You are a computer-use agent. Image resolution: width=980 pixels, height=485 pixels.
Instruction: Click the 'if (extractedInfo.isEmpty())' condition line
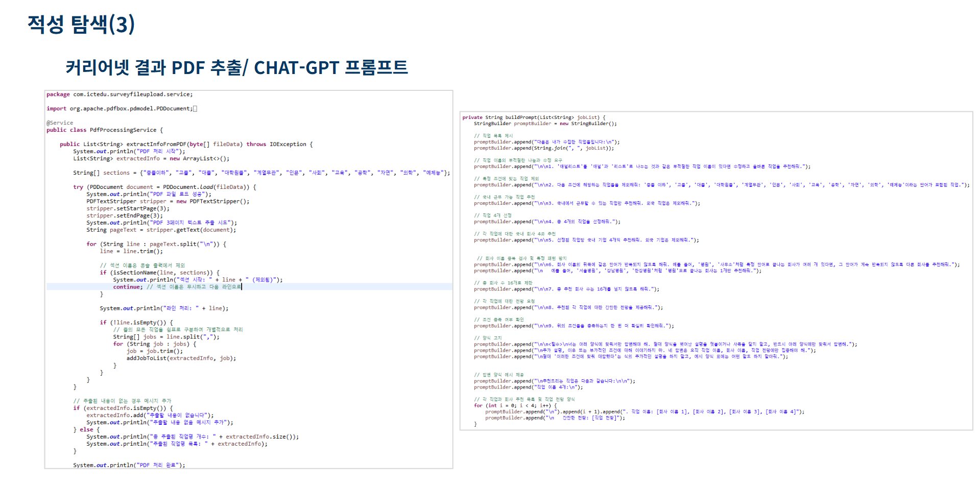click(123, 408)
